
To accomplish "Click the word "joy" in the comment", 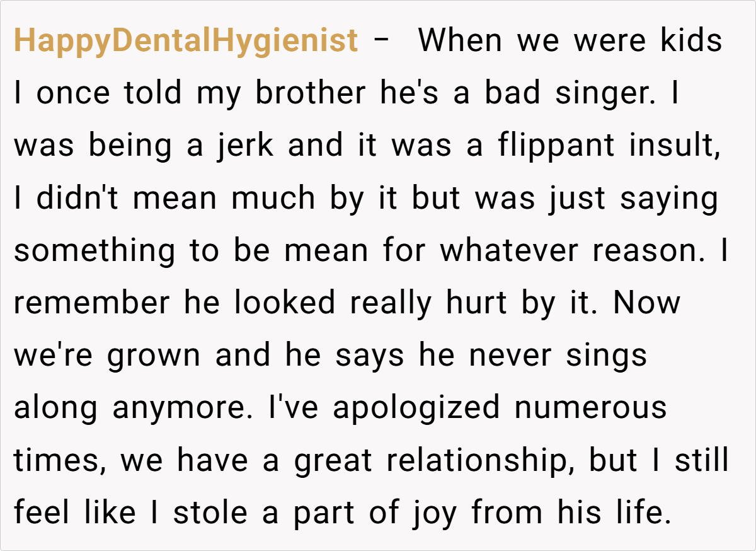I will coord(433,513).
